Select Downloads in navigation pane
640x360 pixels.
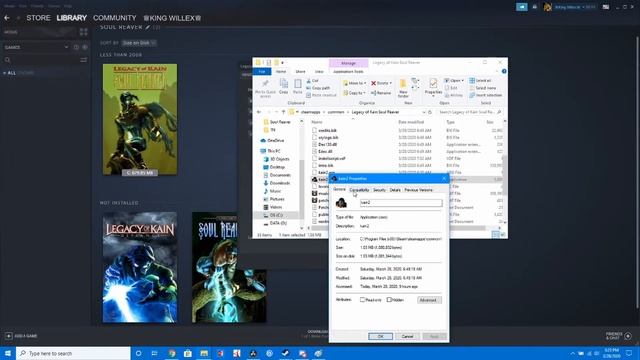point(276,183)
